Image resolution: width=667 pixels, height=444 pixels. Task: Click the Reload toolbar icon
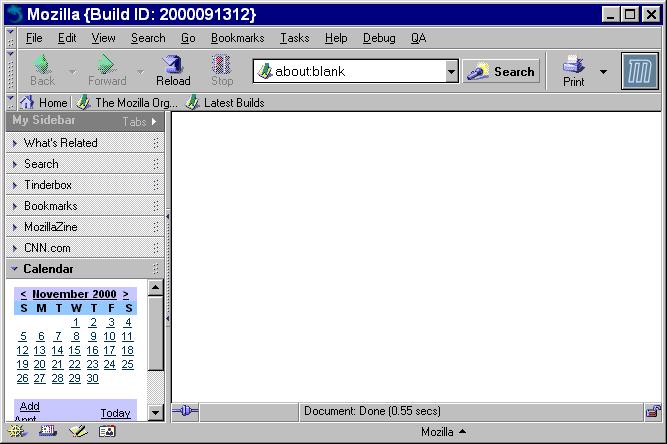[x=172, y=71]
